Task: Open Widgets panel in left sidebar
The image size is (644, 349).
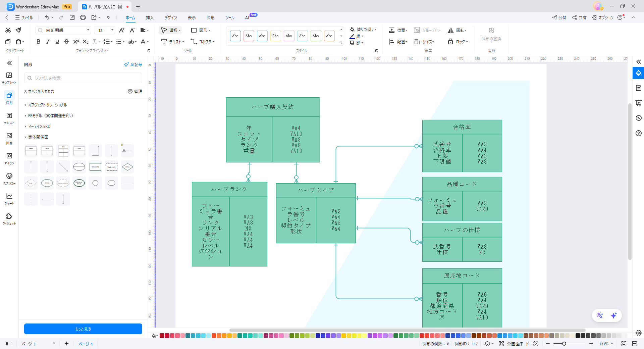Action: [9, 219]
